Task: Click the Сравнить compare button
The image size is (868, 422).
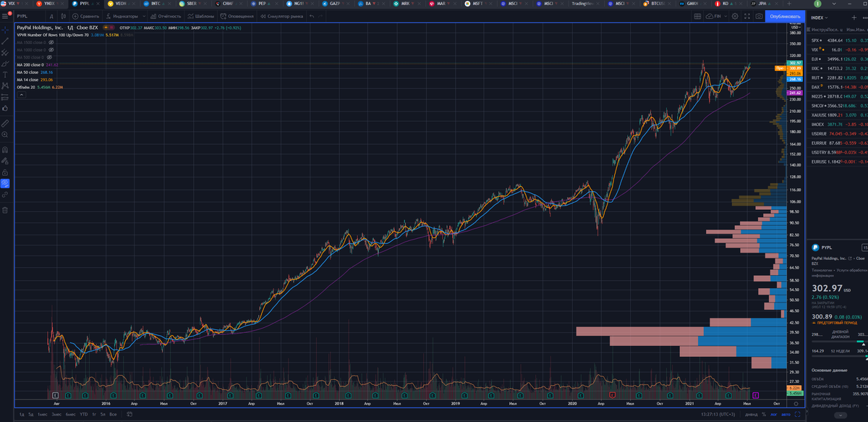Action: click(86, 15)
